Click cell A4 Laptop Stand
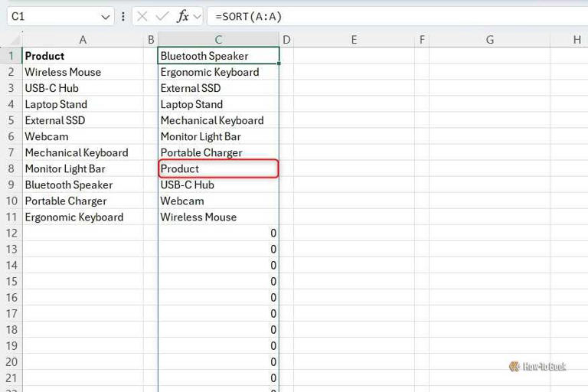Image resolution: width=588 pixels, height=392 pixels. pos(83,104)
